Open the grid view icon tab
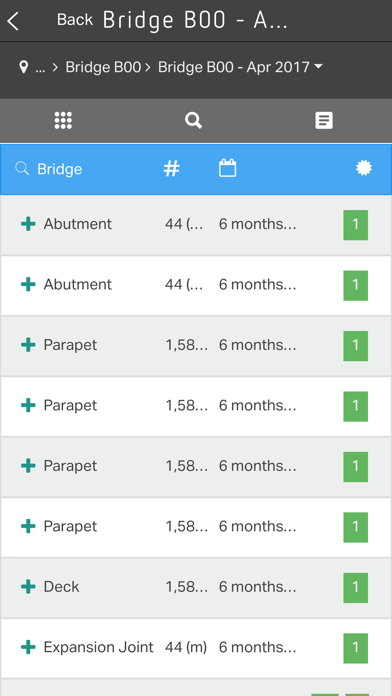Image resolution: width=392 pixels, height=696 pixels. pos(63,120)
